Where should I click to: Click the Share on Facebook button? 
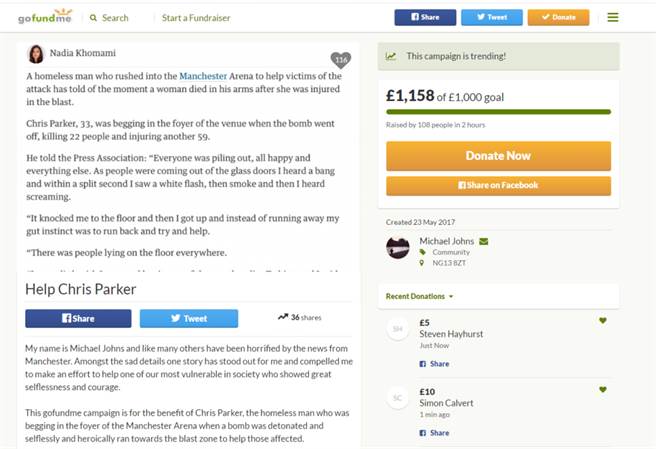(x=498, y=186)
